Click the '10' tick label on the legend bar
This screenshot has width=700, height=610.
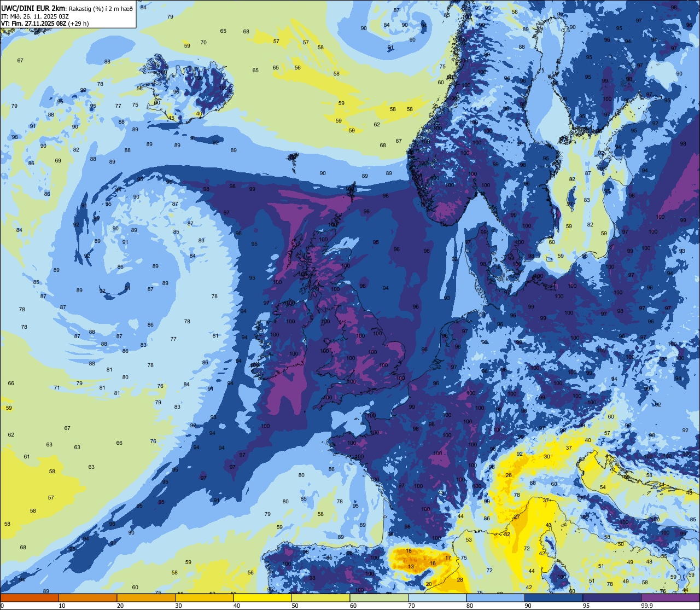(62, 606)
